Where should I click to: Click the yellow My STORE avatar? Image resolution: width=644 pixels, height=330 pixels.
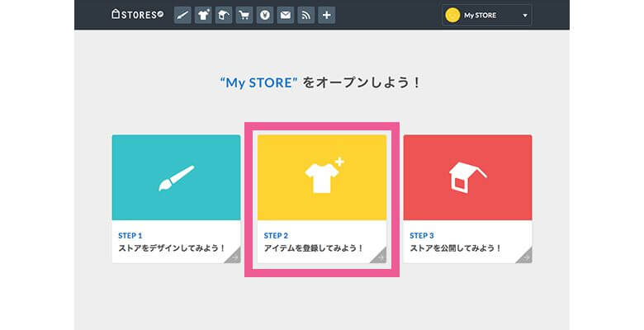coord(452,15)
